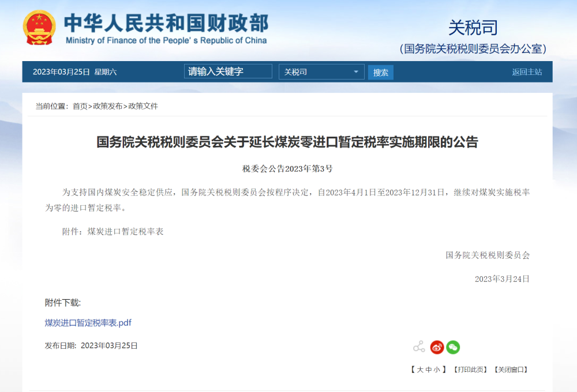Open the 关税司 department dropdown

coord(320,72)
